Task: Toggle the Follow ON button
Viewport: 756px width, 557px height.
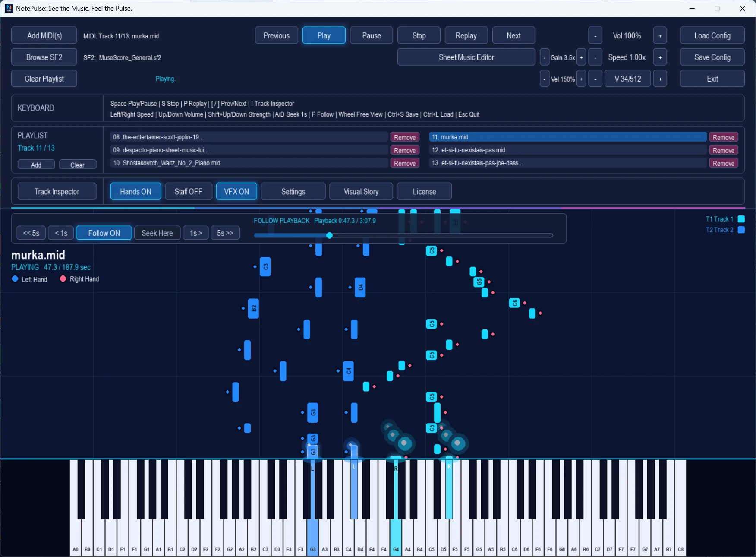Action: point(104,233)
